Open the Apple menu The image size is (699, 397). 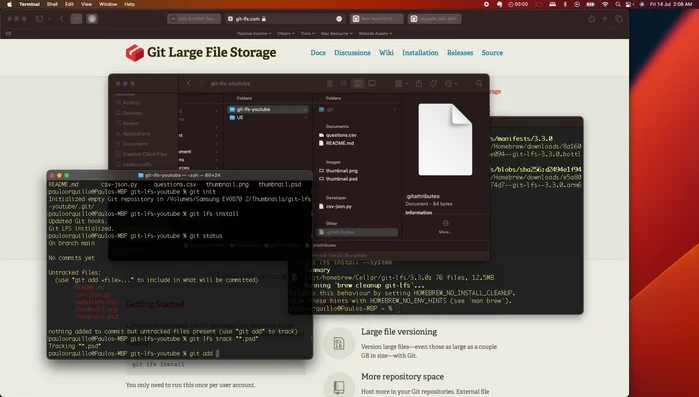(9, 4)
